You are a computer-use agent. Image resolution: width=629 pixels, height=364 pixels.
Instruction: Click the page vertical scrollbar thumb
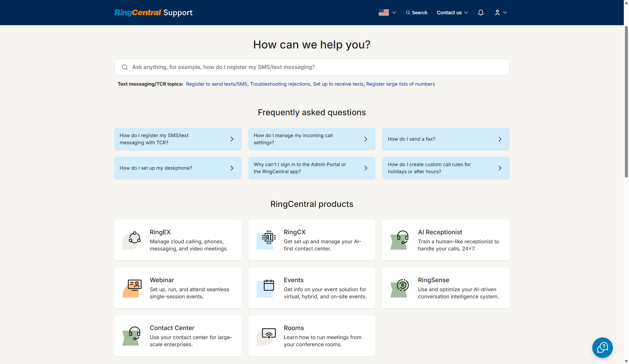[626, 102]
